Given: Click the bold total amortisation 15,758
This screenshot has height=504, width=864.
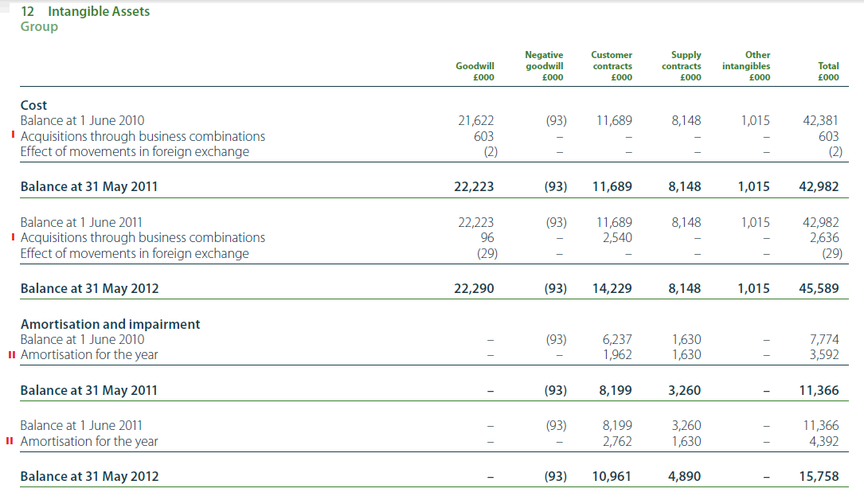Looking at the screenshot, I should coord(819,476).
